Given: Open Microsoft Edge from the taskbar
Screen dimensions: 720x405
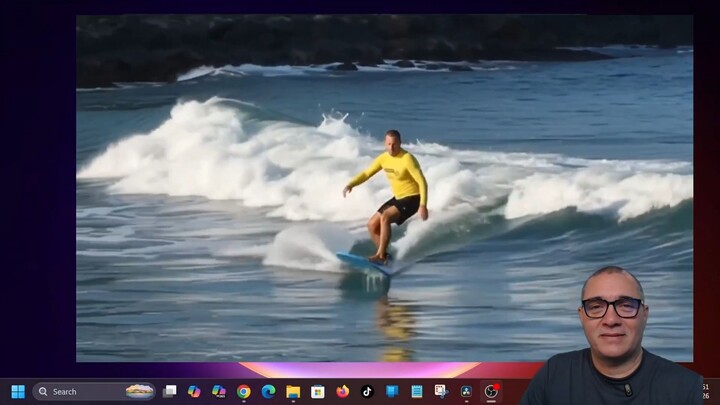Looking at the screenshot, I should [x=269, y=392].
